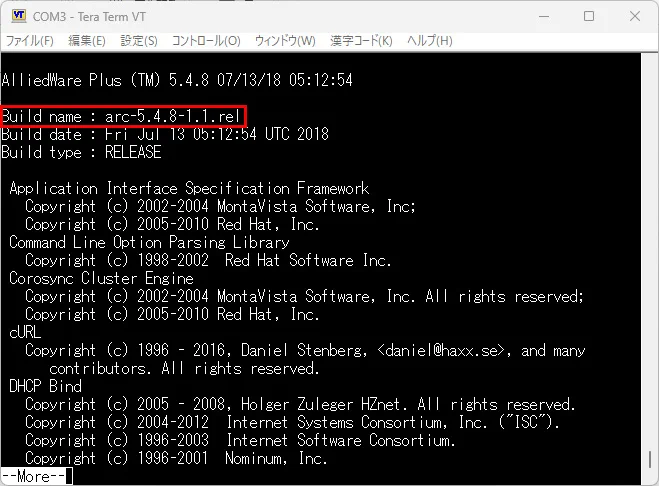The image size is (659, 486).
Task: Click the Tera Term VT title bar icon
Action: pyautogui.click(x=19, y=16)
